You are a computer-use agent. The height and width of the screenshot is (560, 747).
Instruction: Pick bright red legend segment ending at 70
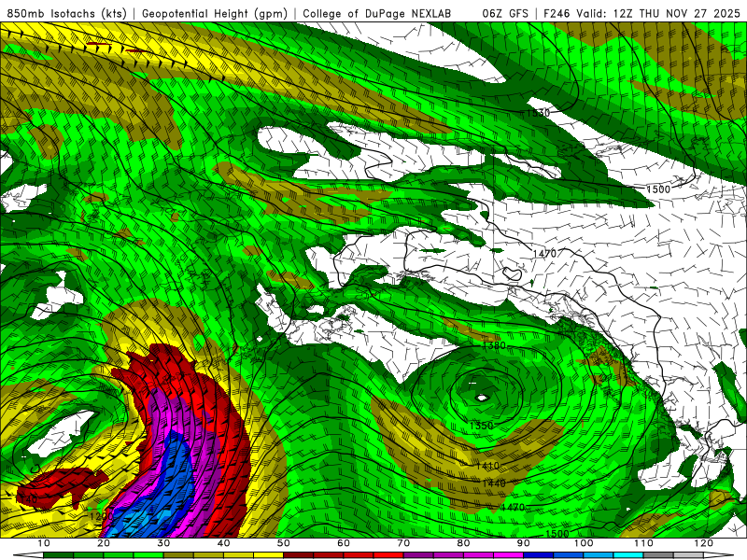pos(388,555)
